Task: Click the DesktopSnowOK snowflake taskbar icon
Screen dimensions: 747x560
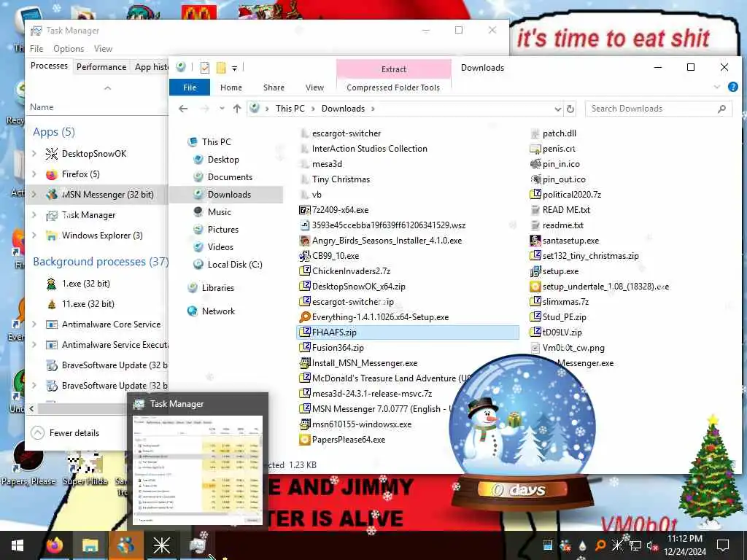Action: (x=161, y=545)
